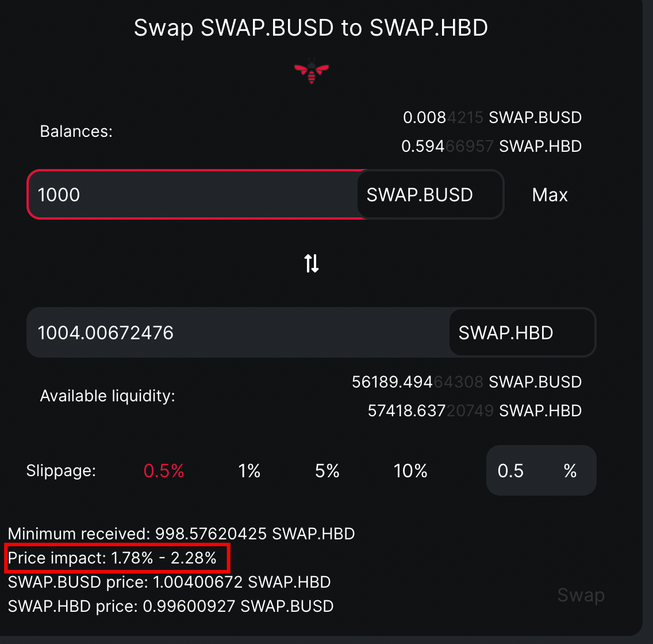Select 0.5% slippage option
Image resolution: width=653 pixels, height=644 pixels.
click(164, 471)
